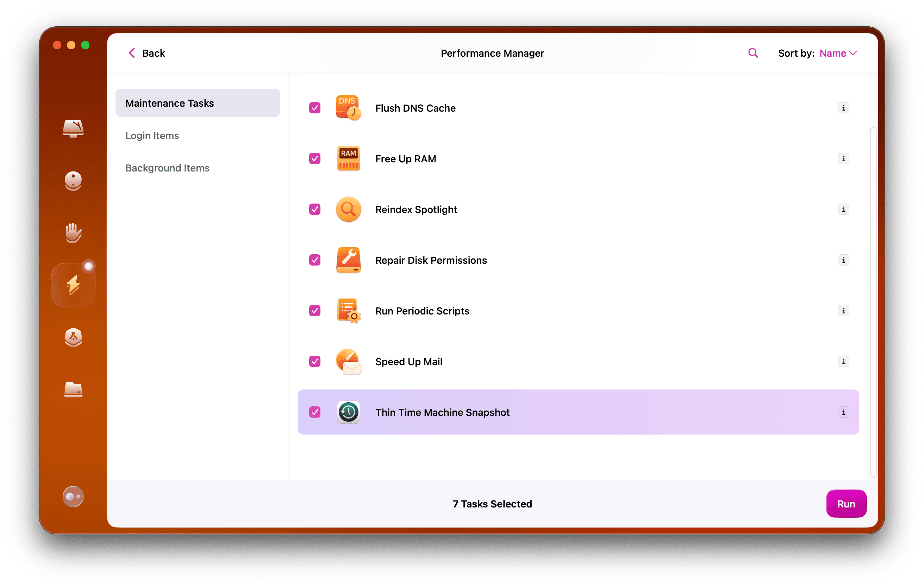Screen dimensions: 924x586
Task: Open the Applications sidebar icon
Action: (x=73, y=337)
